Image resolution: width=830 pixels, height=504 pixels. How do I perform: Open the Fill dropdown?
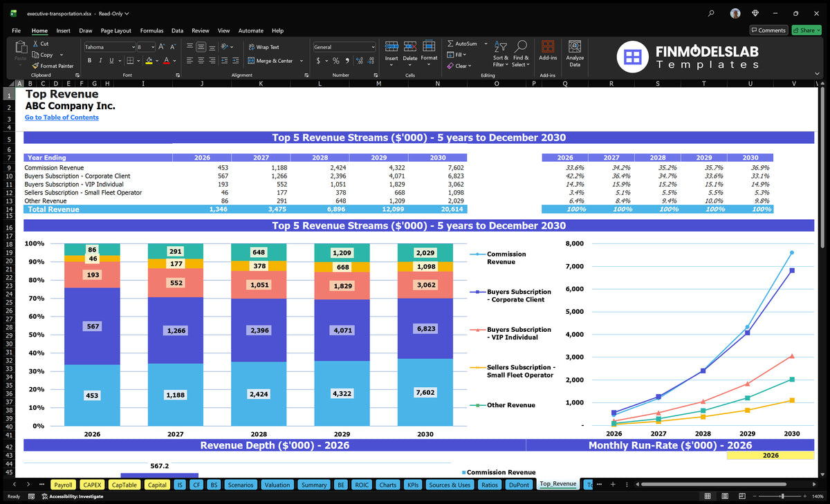point(457,55)
